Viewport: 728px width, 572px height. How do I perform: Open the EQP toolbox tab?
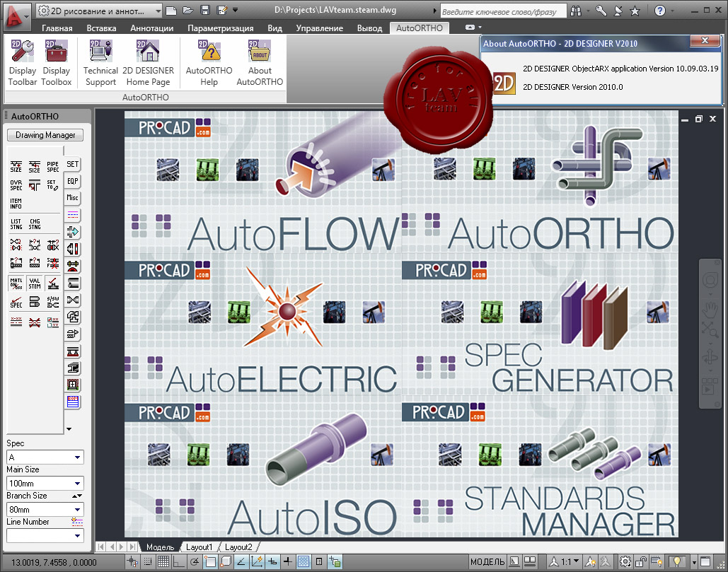tap(72, 181)
